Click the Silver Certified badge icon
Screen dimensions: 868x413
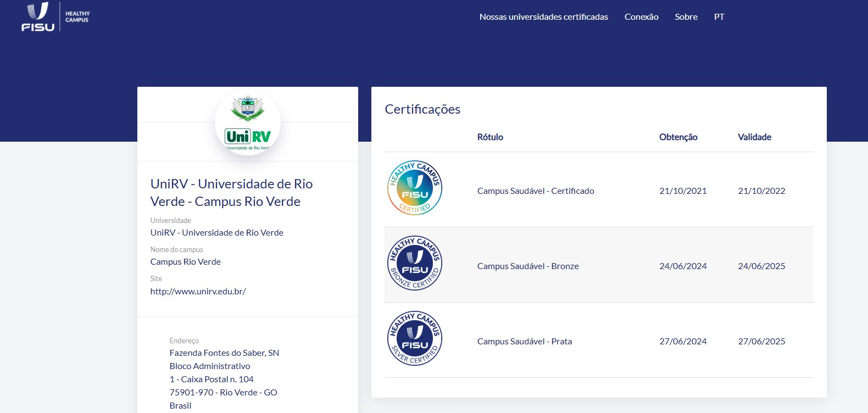[415, 338]
